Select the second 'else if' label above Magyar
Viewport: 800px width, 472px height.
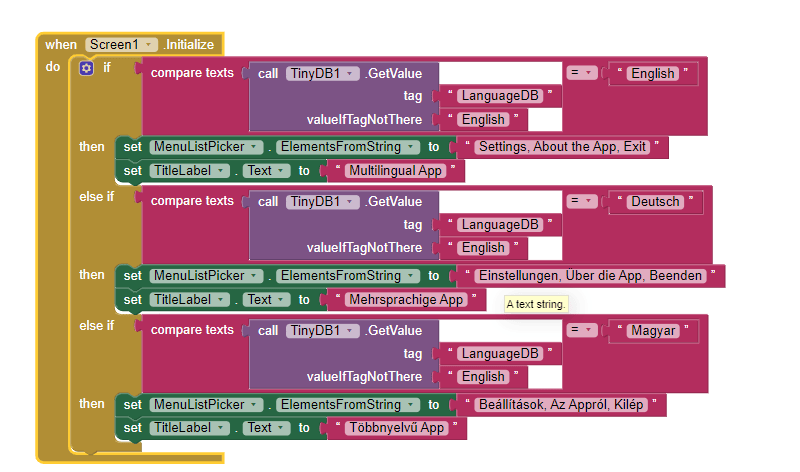[x=96, y=326]
